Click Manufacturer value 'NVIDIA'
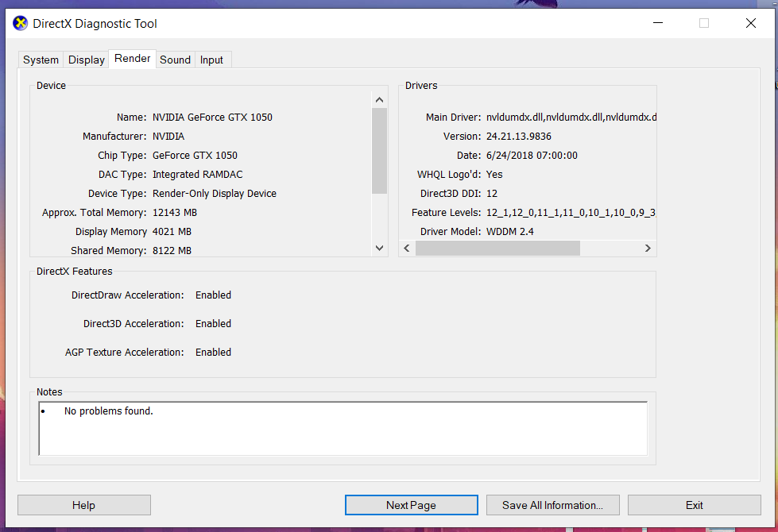Screen dimensions: 778x532 click(168, 137)
